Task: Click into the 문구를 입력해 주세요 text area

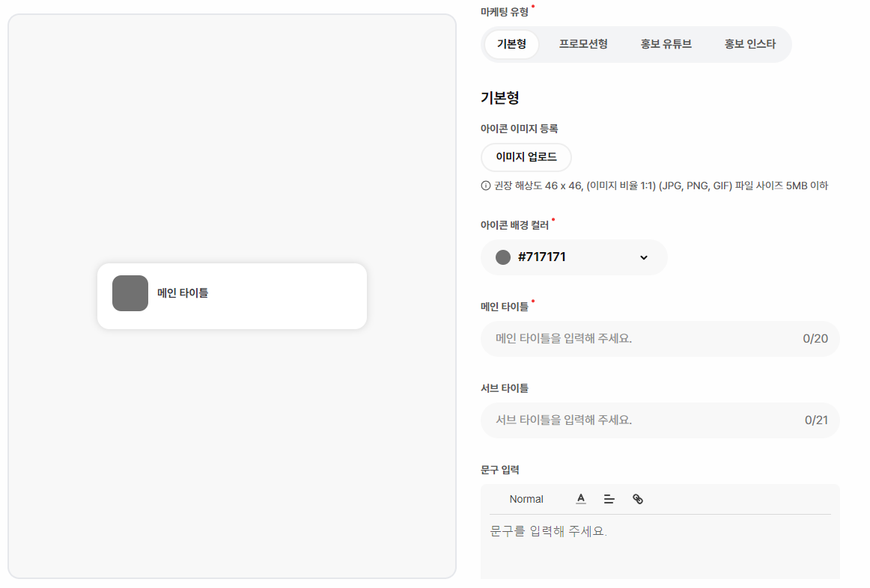Action: [660, 548]
